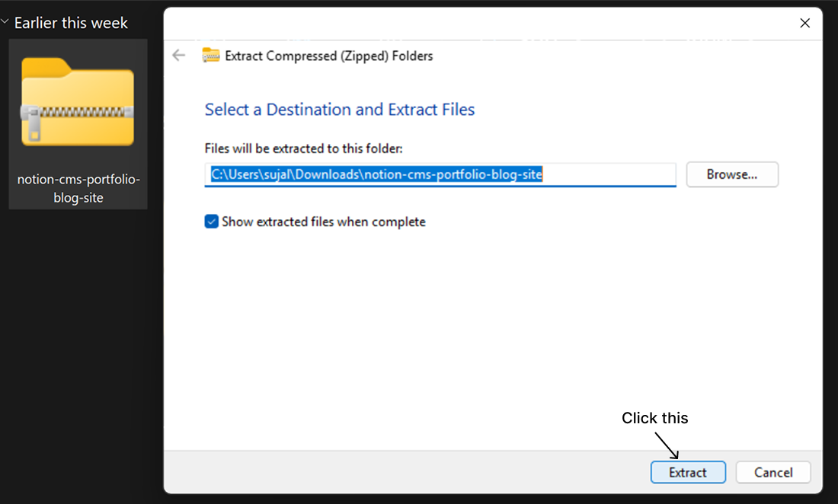Go back using the dialog's back arrow
This screenshot has width=838, height=504.
tap(178, 55)
